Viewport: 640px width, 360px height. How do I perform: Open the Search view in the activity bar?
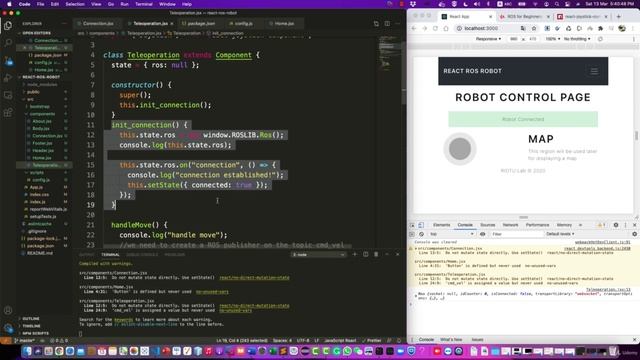(x=8, y=43)
